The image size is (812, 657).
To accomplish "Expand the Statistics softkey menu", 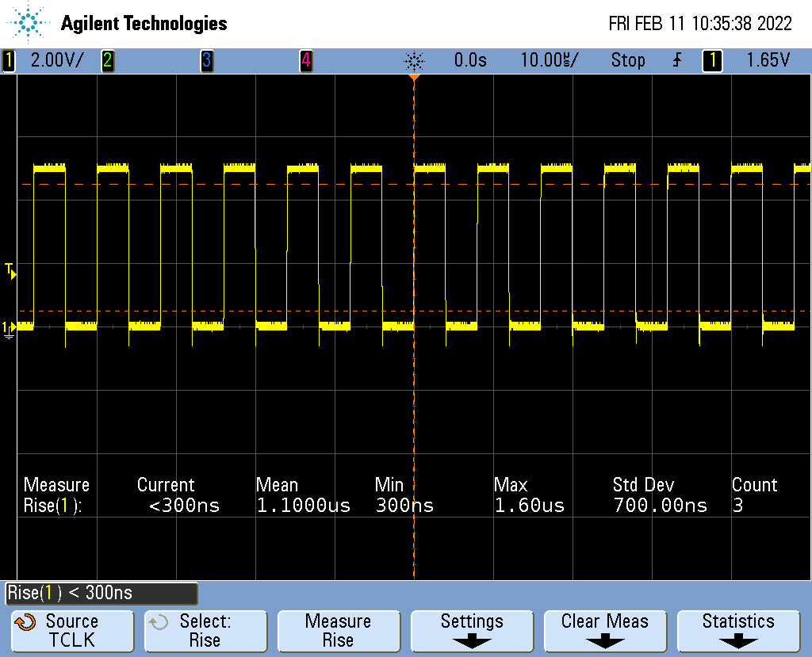I will pyautogui.click(x=738, y=631).
